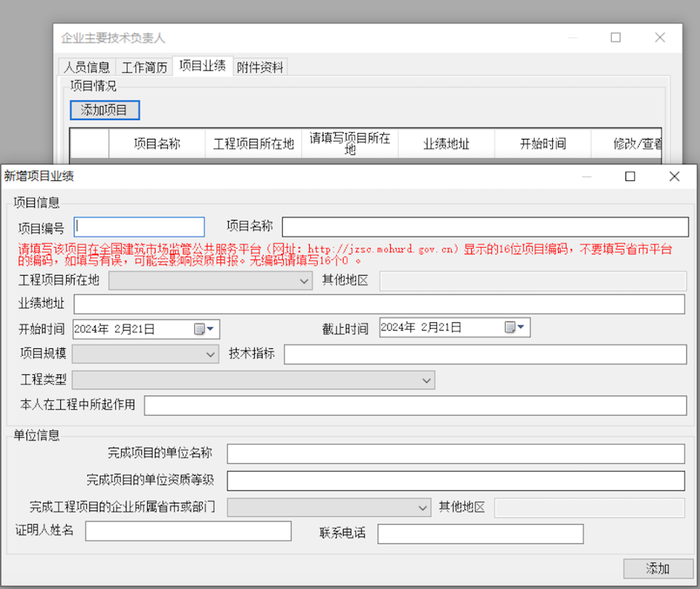Click the 联系电话 input field
Screen dimensions: 700x589
480,534
